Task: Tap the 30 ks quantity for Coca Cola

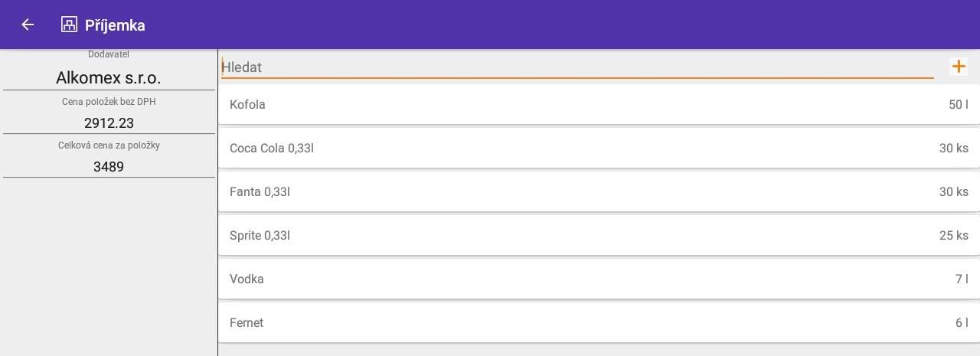Action: click(x=953, y=148)
